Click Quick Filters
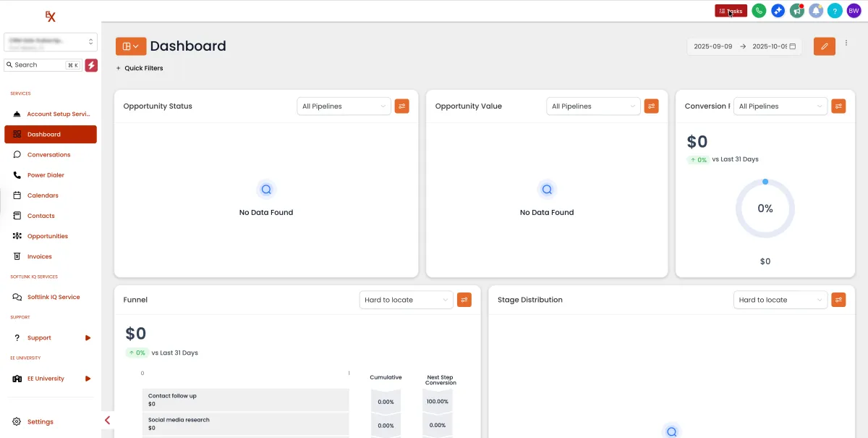 point(140,68)
